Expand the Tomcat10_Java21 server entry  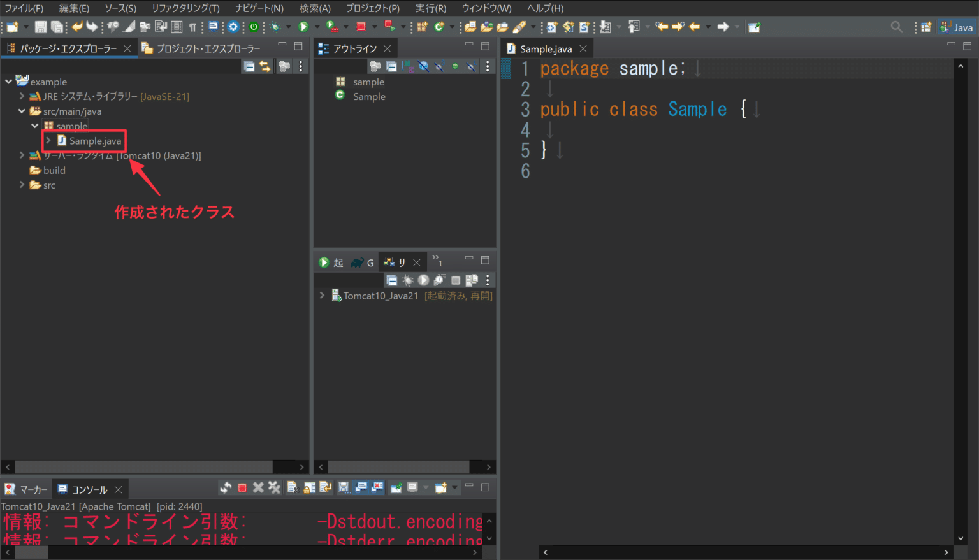point(322,296)
